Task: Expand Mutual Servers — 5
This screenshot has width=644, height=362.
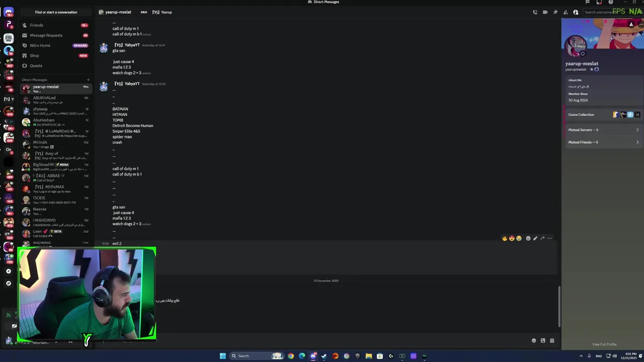Action: coord(603,130)
